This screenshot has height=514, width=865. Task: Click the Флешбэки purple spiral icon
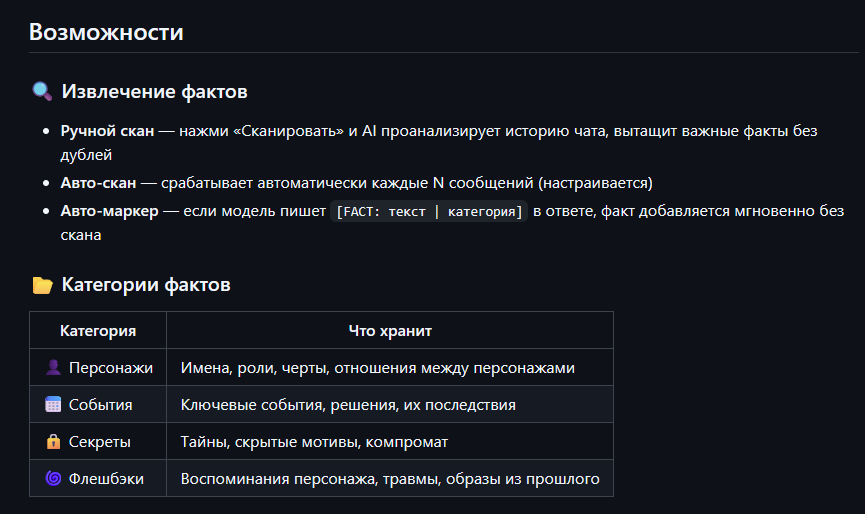[x=54, y=479]
